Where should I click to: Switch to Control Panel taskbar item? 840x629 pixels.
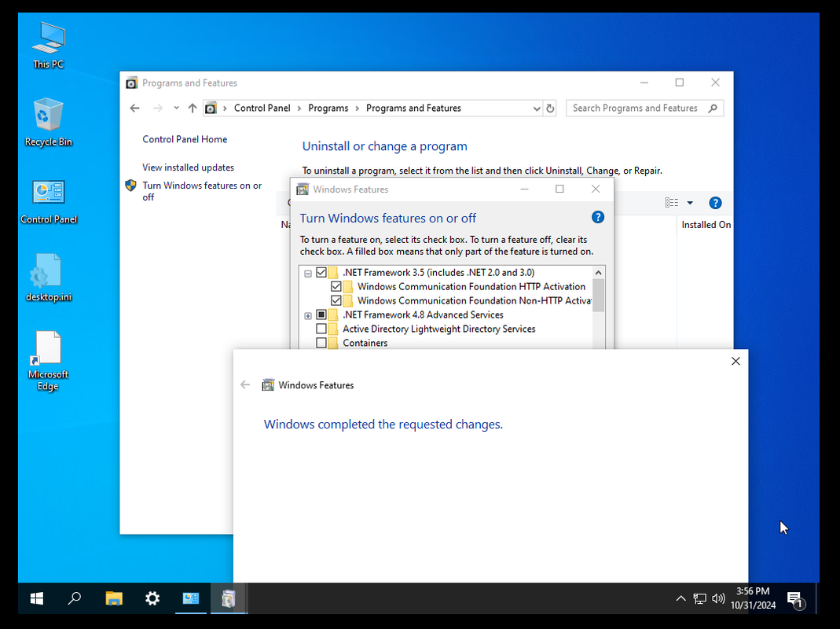coord(191,598)
